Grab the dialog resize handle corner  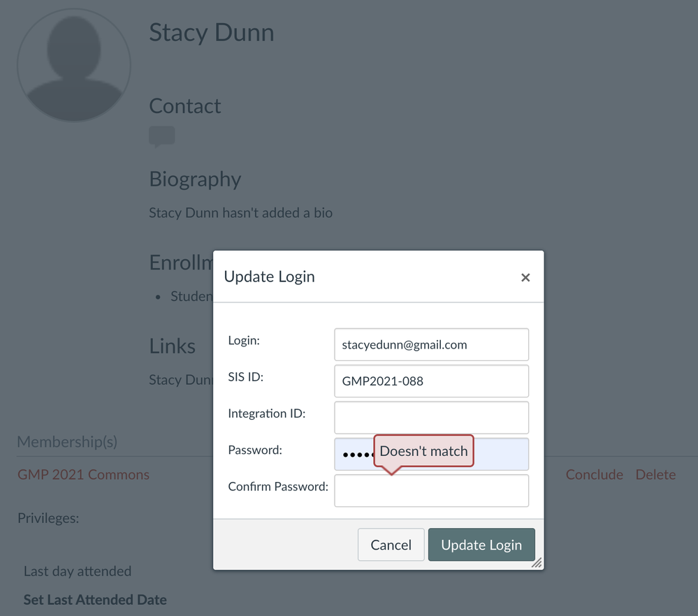pos(536,562)
